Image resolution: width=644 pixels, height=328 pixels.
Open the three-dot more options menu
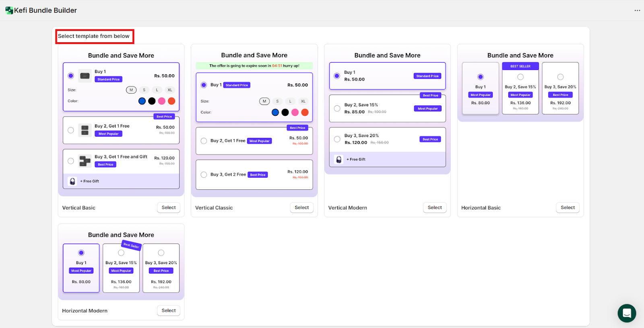click(x=637, y=10)
